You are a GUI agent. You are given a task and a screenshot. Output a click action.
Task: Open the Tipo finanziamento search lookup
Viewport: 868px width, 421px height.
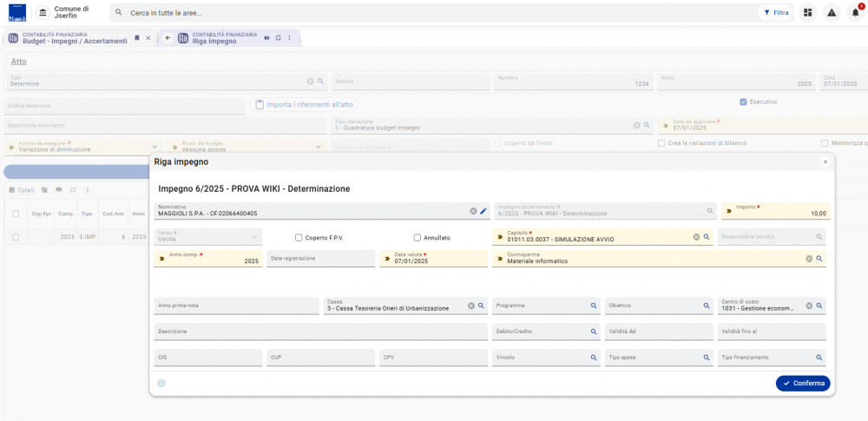[819, 358]
